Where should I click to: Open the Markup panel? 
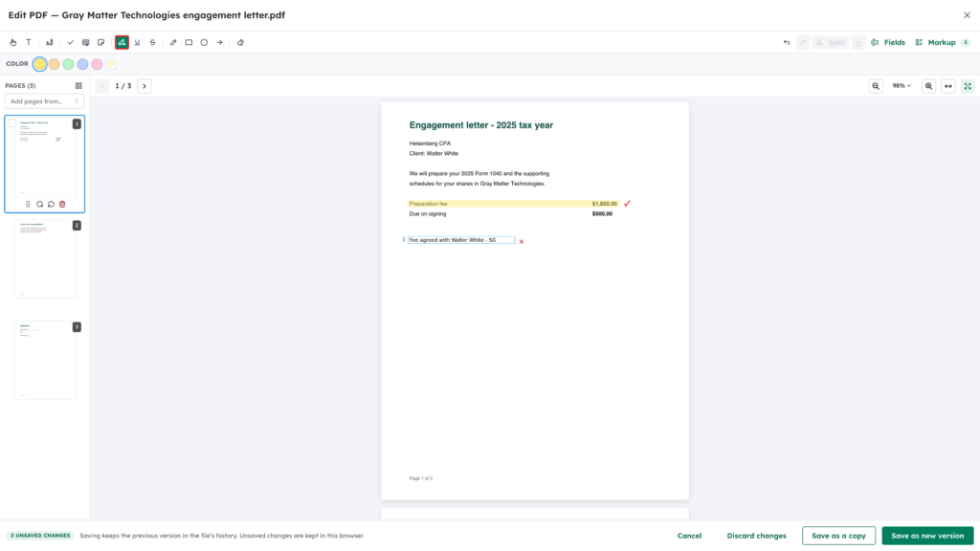942,42
